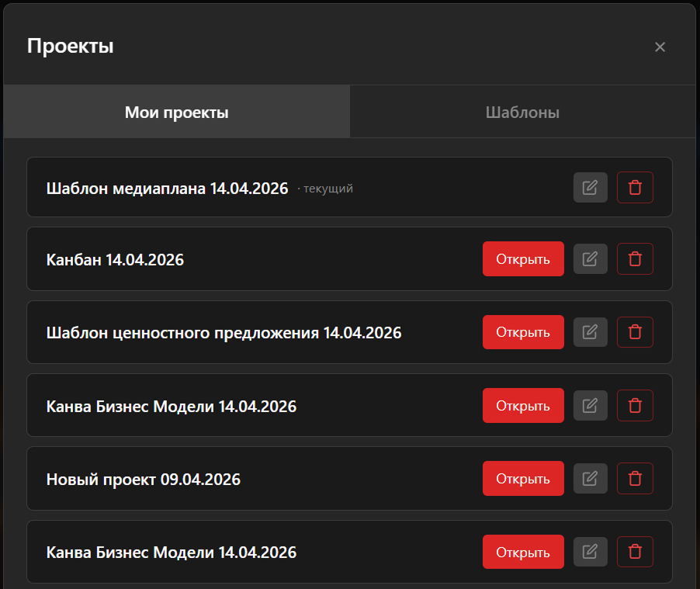Screen dimensions: 700x589
Task: Delete Новый проект 09.04.2026 with trash icon
Action: pos(635,479)
